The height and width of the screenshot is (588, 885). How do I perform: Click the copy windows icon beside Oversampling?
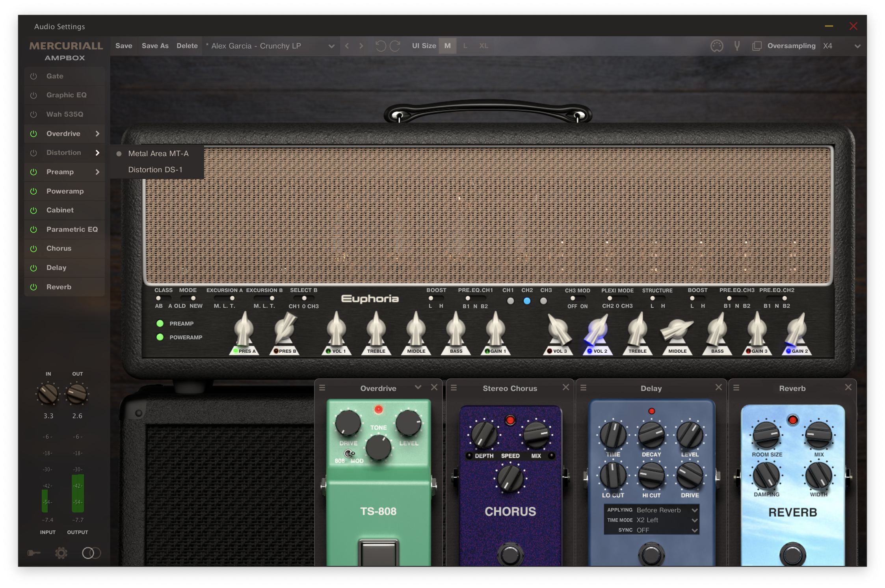757,46
